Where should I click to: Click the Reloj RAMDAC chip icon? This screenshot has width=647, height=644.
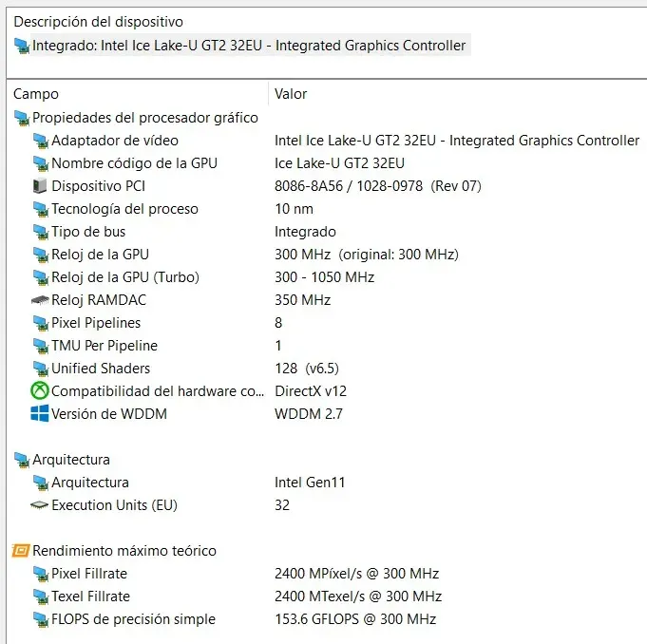pos(40,300)
